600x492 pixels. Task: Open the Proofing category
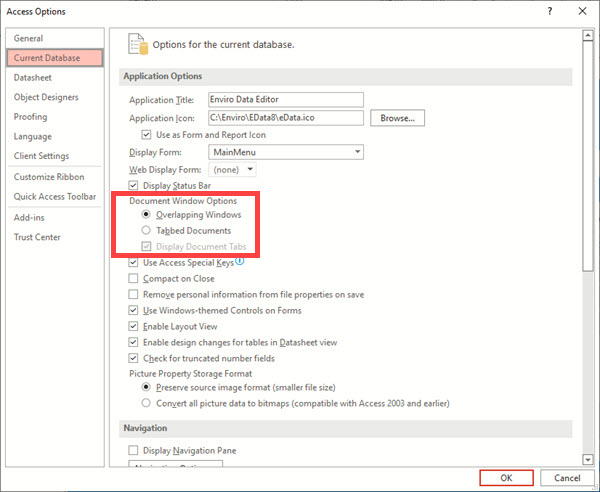coord(55,117)
